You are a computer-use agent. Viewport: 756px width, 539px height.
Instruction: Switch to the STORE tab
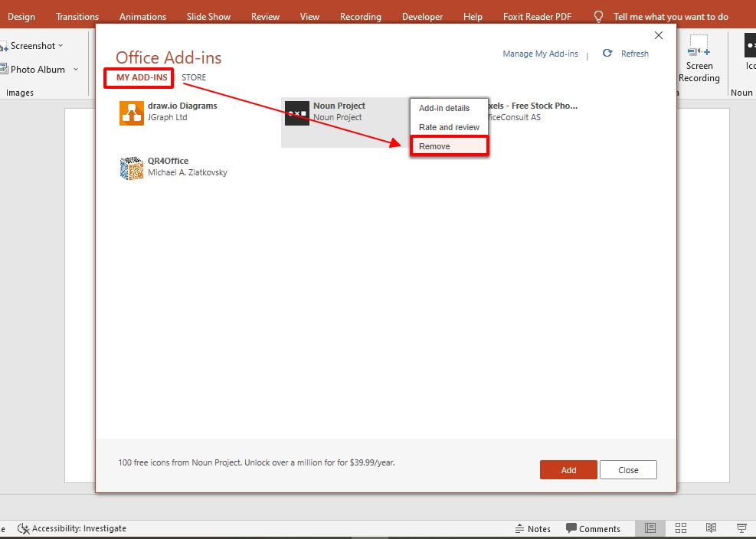(194, 77)
